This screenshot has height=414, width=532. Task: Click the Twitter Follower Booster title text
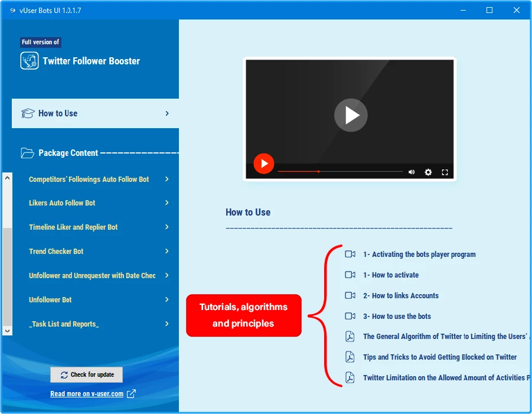(x=92, y=61)
